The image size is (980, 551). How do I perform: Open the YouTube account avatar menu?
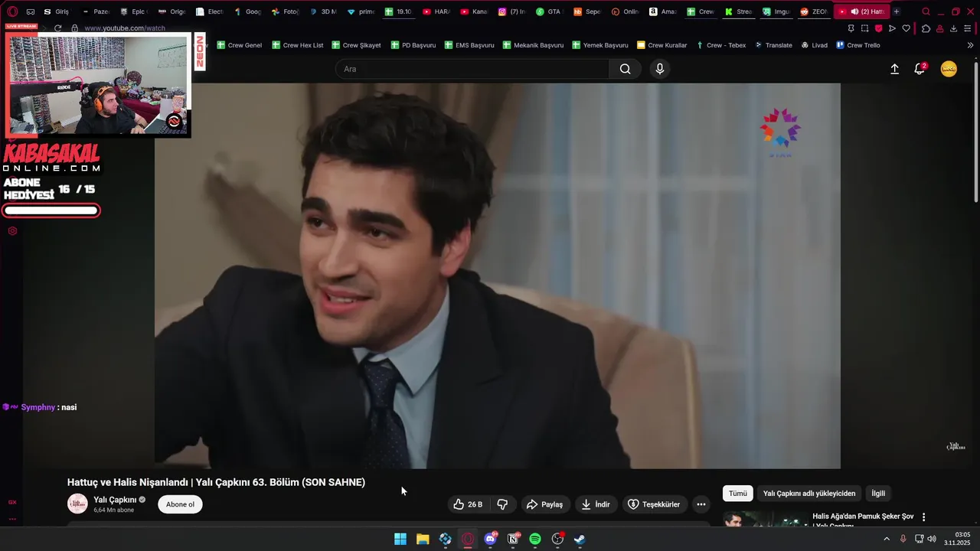pyautogui.click(x=949, y=69)
